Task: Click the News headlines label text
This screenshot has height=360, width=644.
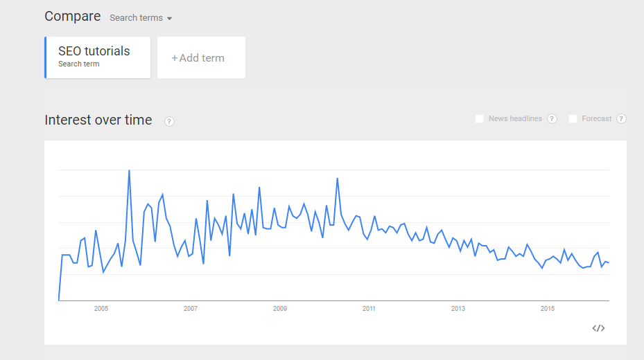Action: 516,118
